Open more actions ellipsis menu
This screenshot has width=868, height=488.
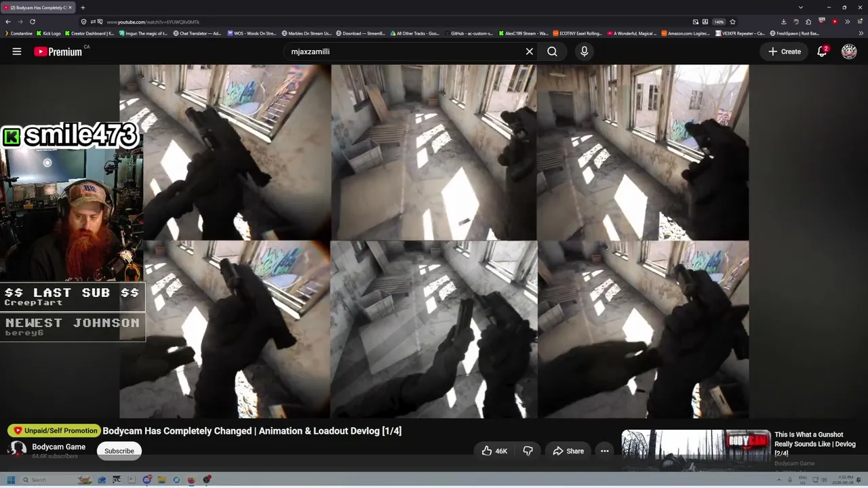[x=604, y=451]
